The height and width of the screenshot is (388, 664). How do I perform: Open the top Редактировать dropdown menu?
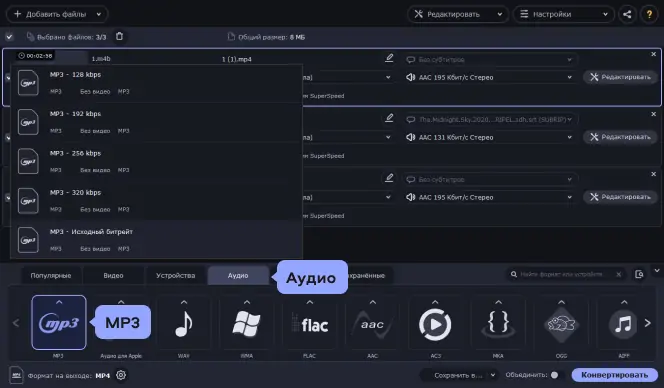pyautogui.click(x=458, y=14)
